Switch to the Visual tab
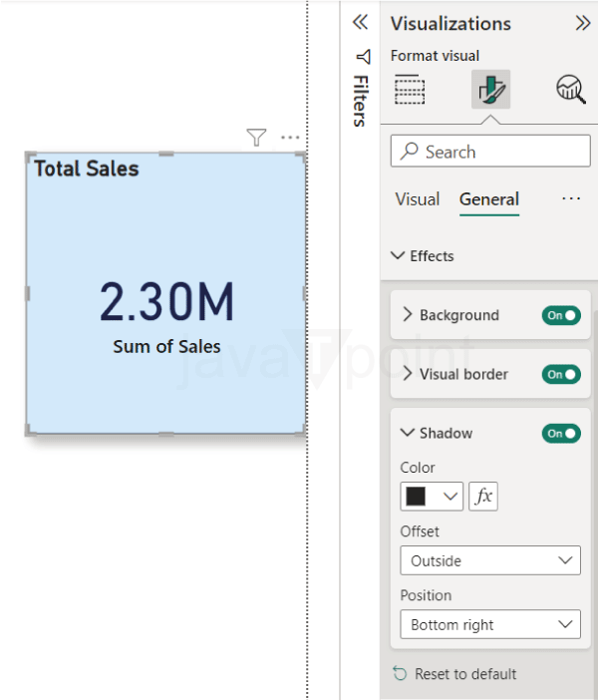Image resolution: width=598 pixels, height=700 pixels. (x=418, y=199)
